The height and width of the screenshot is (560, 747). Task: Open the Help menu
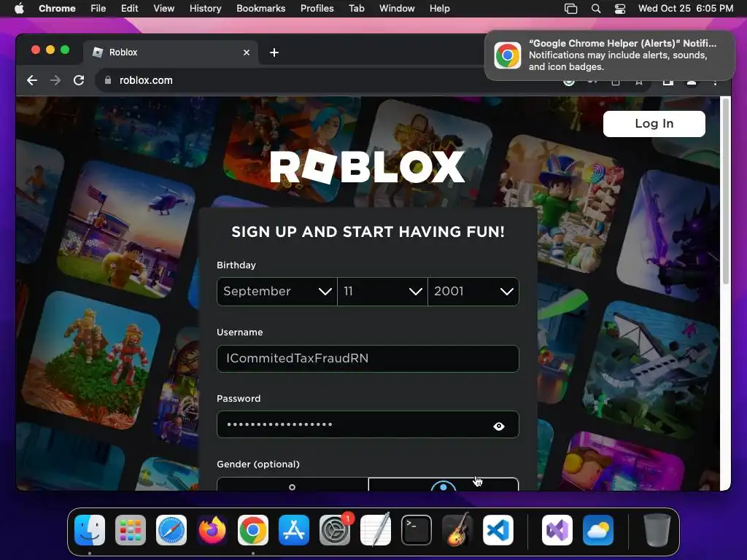click(x=439, y=9)
